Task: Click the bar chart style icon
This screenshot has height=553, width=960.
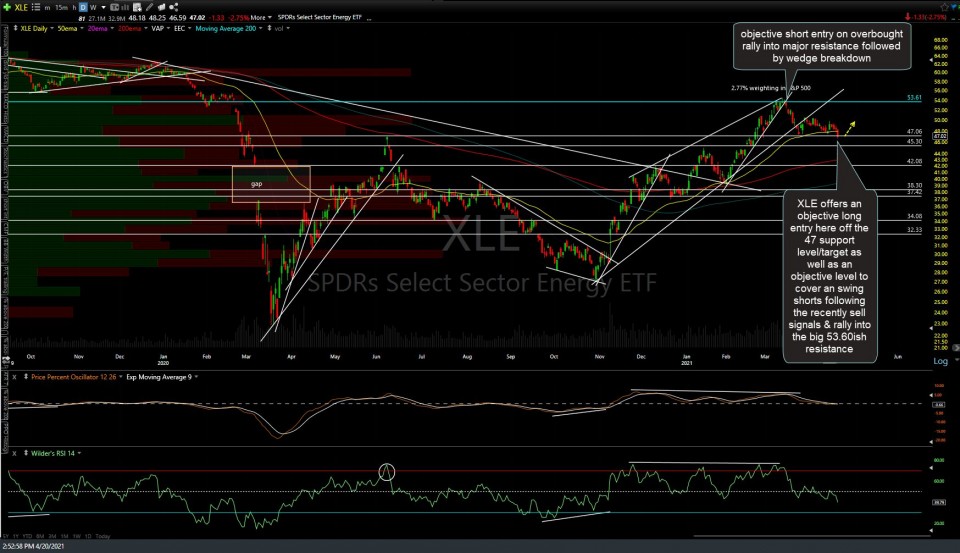Action: point(125,7)
